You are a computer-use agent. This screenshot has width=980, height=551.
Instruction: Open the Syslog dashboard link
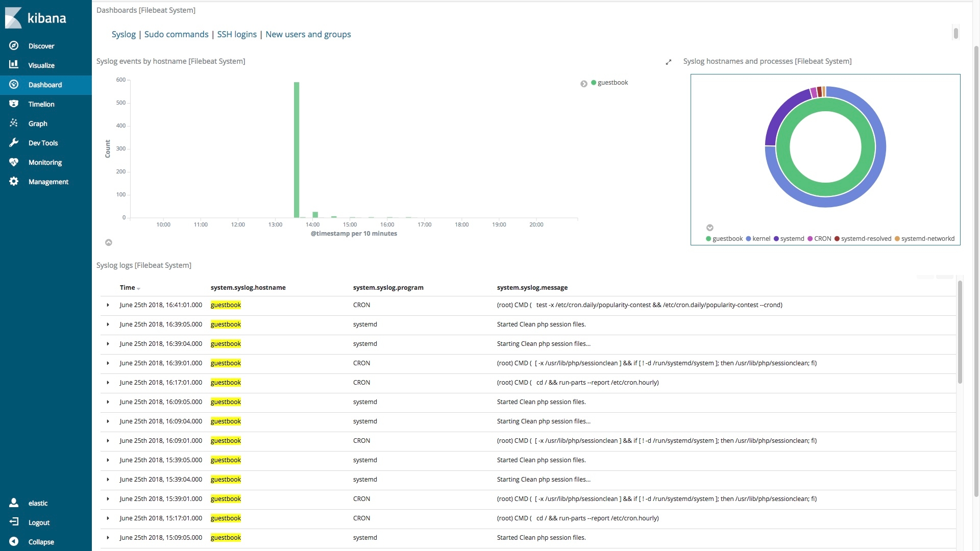point(124,34)
